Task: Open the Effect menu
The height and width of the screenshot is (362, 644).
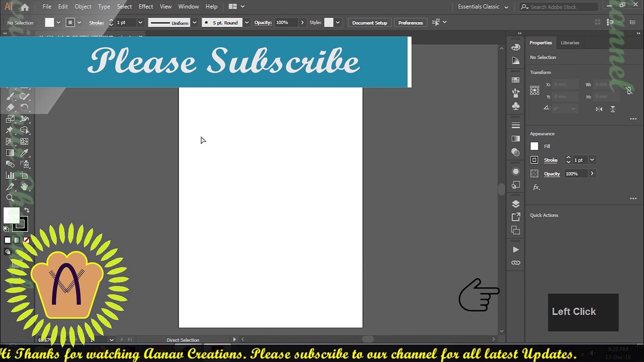Action: tap(146, 7)
